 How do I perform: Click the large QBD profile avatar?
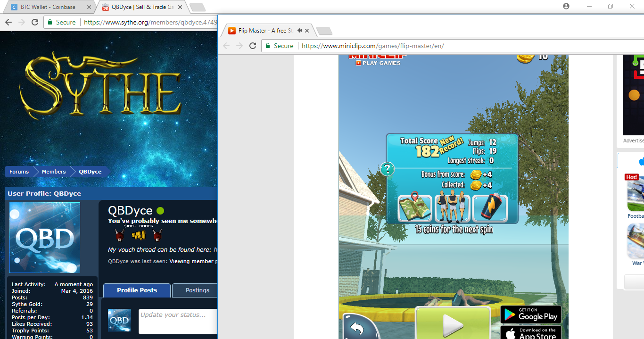coord(45,238)
